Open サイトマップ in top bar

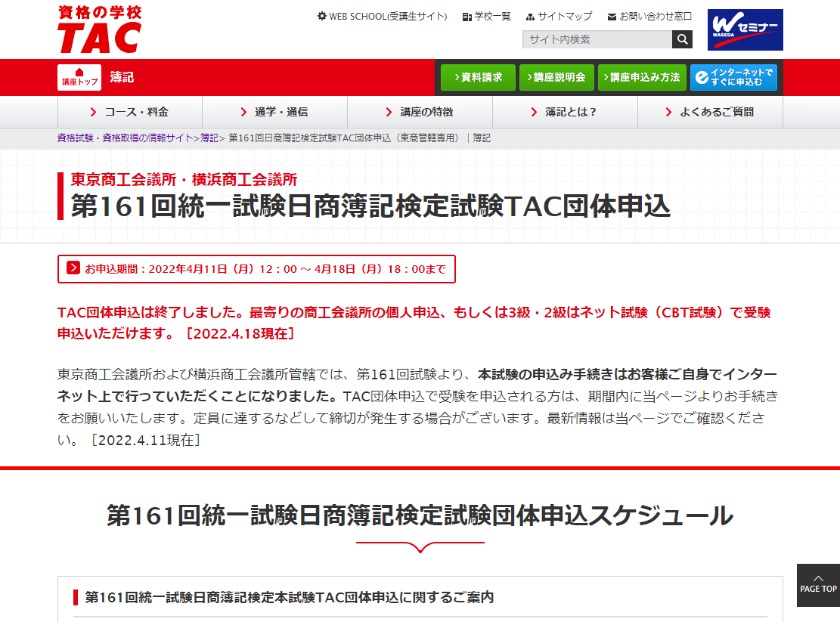tap(559, 16)
